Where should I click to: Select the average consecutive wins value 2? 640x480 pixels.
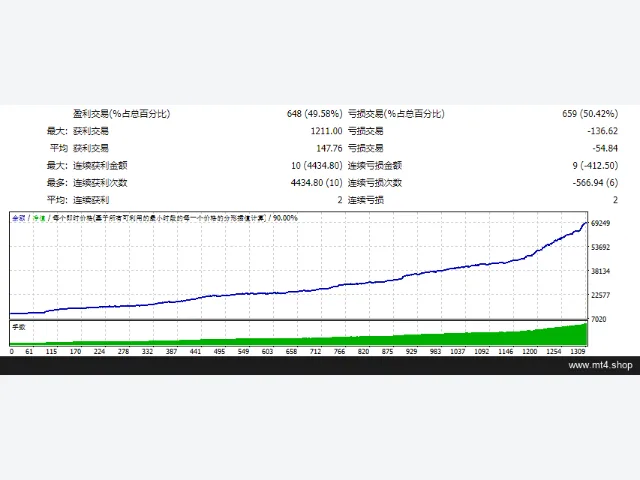[340, 200]
